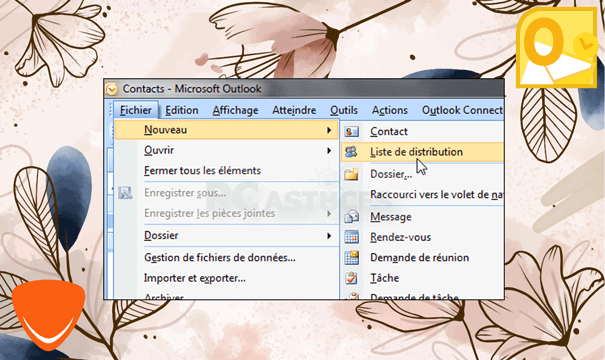Screen dimensions: 605x360
Task: Click the Enregistrer sous disk icon
Action: pos(125,193)
